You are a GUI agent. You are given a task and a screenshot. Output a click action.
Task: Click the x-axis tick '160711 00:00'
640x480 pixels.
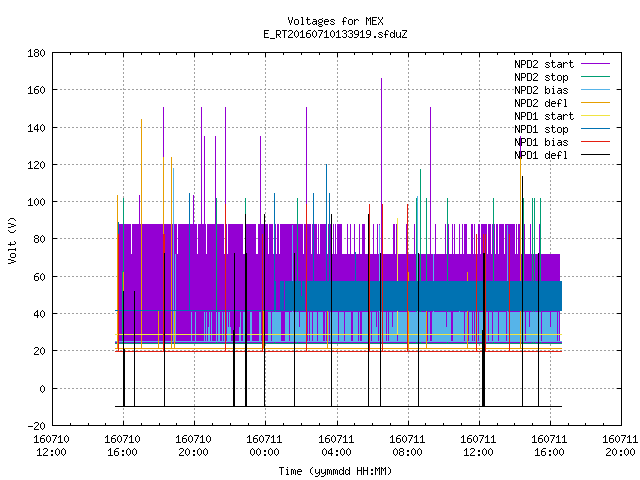[264, 446]
